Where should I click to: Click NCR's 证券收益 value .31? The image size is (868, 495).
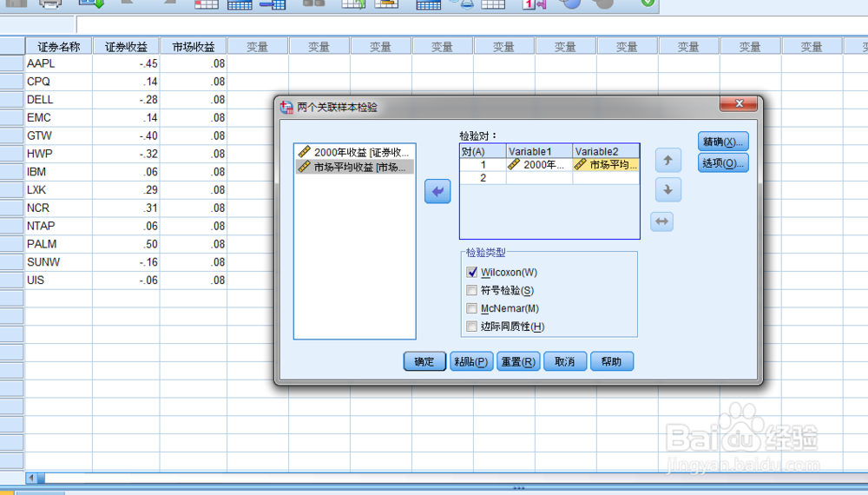tap(126, 208)
